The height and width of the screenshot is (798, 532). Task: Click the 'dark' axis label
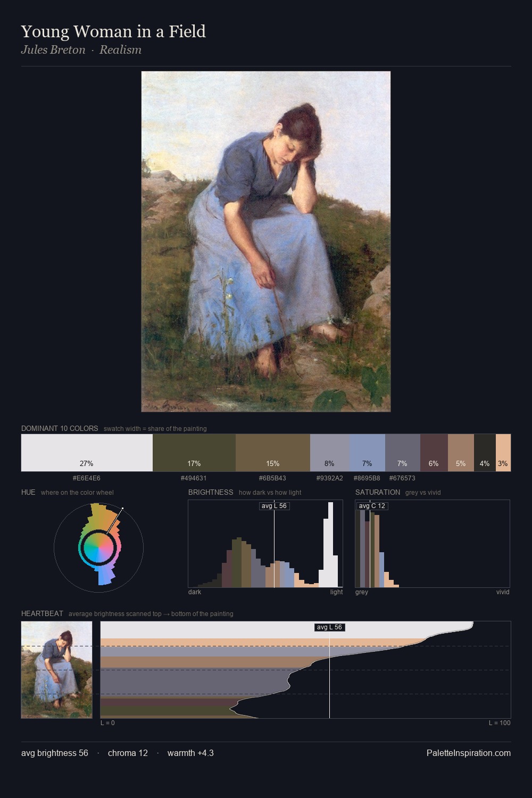coord(195,592)
